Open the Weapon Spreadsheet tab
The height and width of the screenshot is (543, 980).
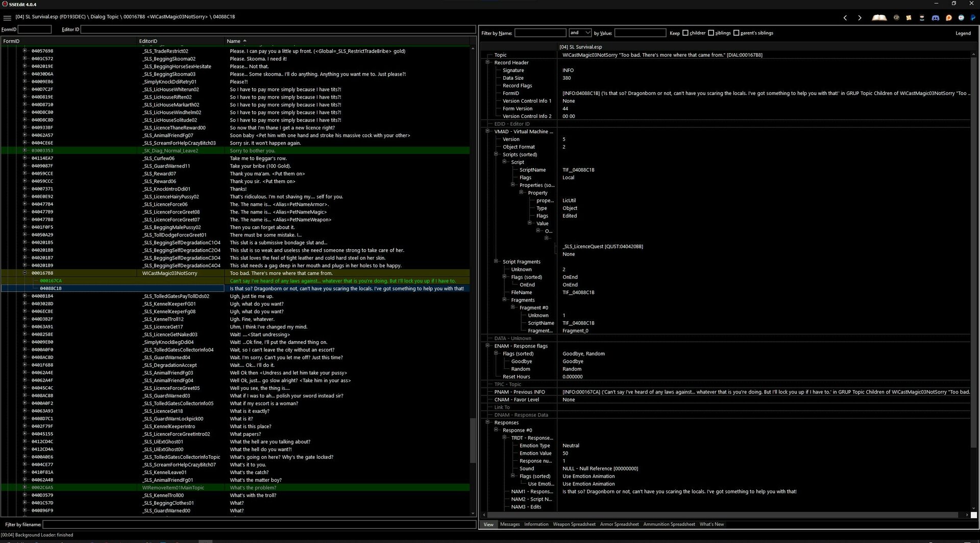[x=574, y=525]
